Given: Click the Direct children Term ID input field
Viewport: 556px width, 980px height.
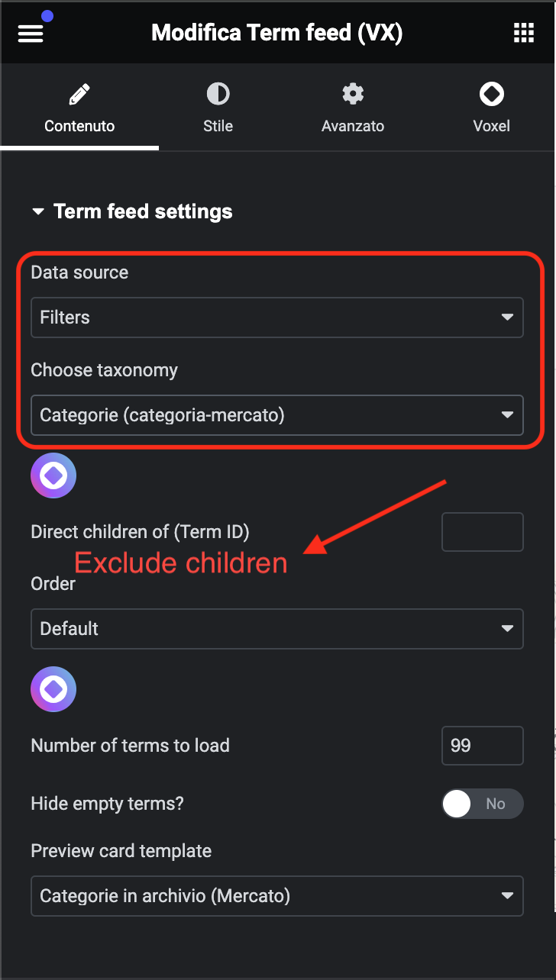Looking at the screenshot, I should point(482,531).
